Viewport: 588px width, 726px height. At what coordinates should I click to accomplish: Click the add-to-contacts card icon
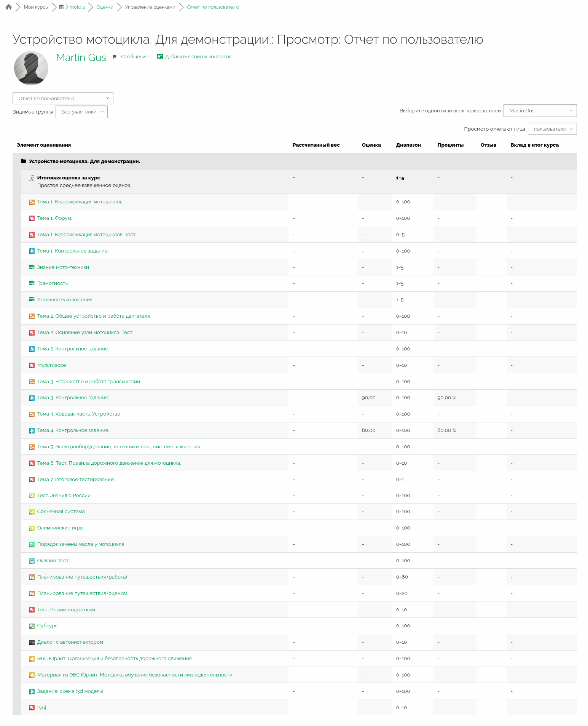tap(160, 56)
